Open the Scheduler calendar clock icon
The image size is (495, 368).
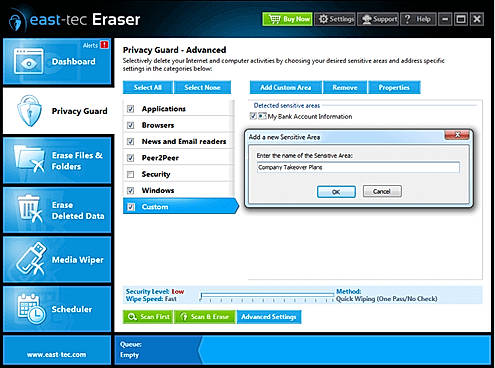coord(31,309)
